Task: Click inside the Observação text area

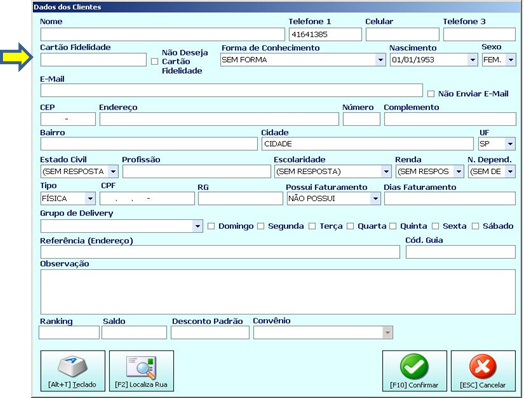Action: [x=278, y=292]
